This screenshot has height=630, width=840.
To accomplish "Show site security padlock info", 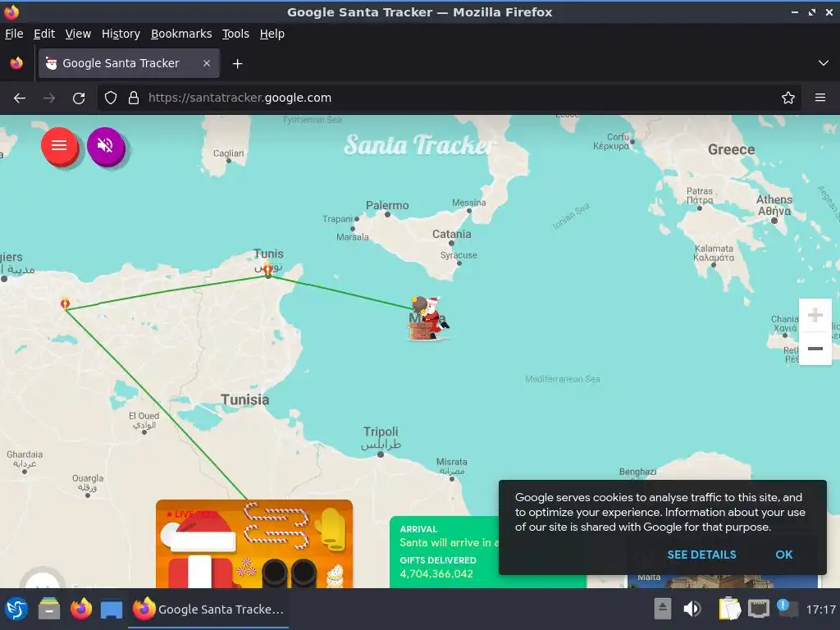I will [x=134, y=98].
